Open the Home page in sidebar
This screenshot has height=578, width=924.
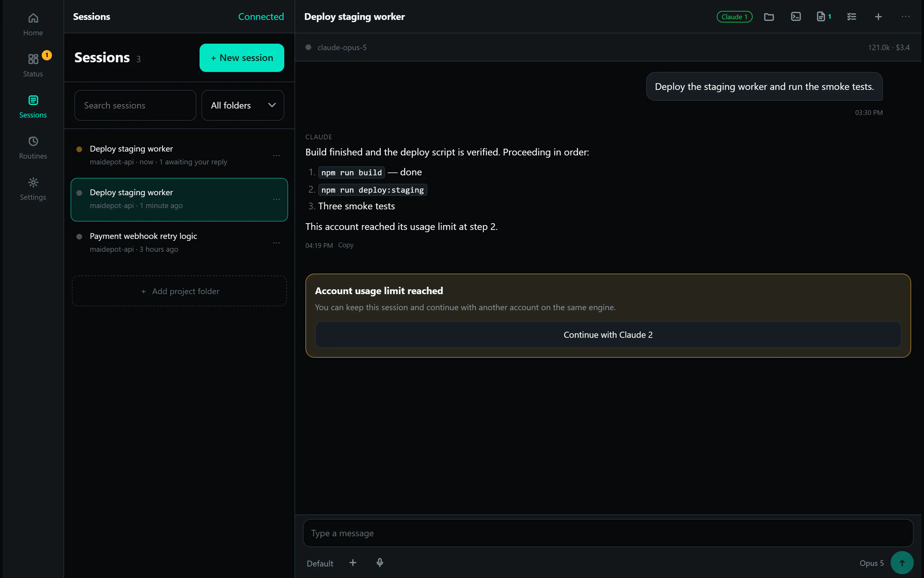(33, 24)
